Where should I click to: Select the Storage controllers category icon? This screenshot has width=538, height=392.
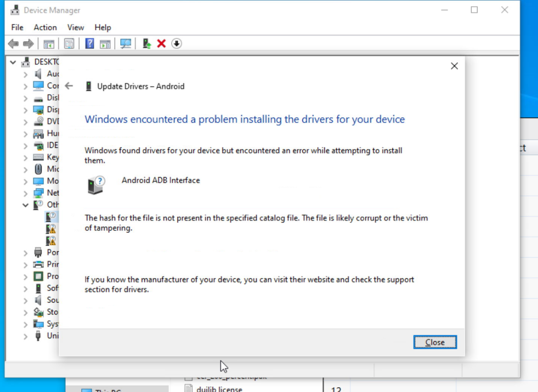coord(38,312)
